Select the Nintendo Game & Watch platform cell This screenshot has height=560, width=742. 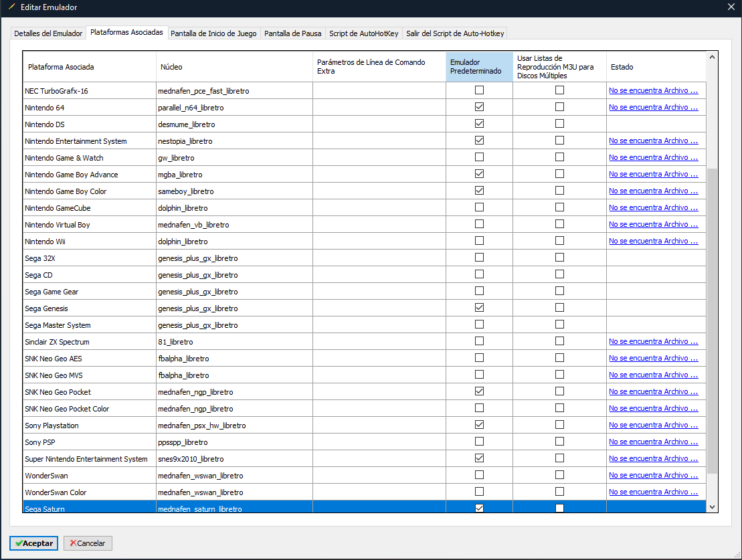point(90,158)
